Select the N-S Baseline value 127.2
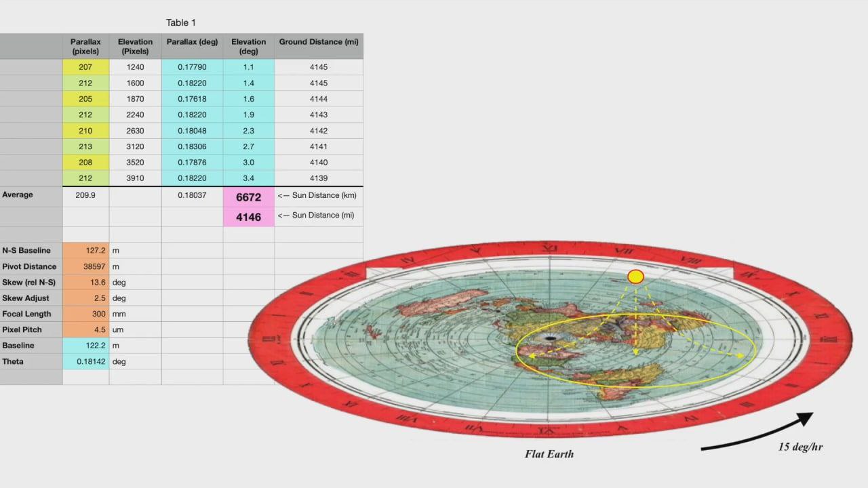868x488 pixels. pos(85,250)
